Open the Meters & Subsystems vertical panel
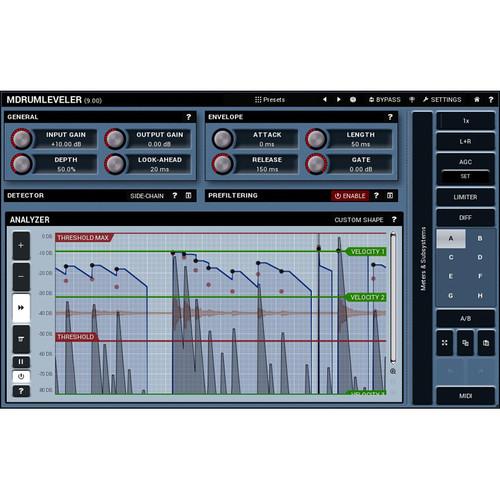The height and width of the screenshot is (500, 500). coord(423,258)
